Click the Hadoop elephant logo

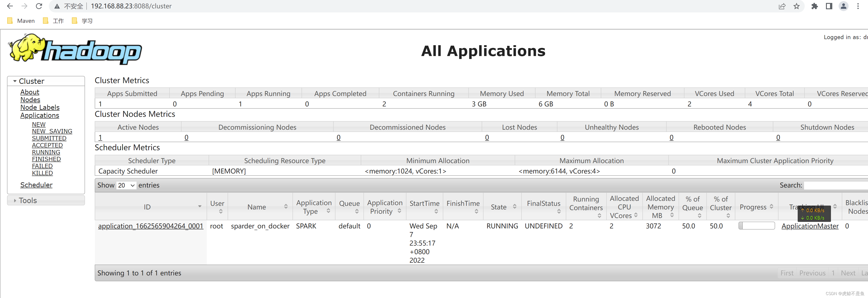tap(75, 49)
